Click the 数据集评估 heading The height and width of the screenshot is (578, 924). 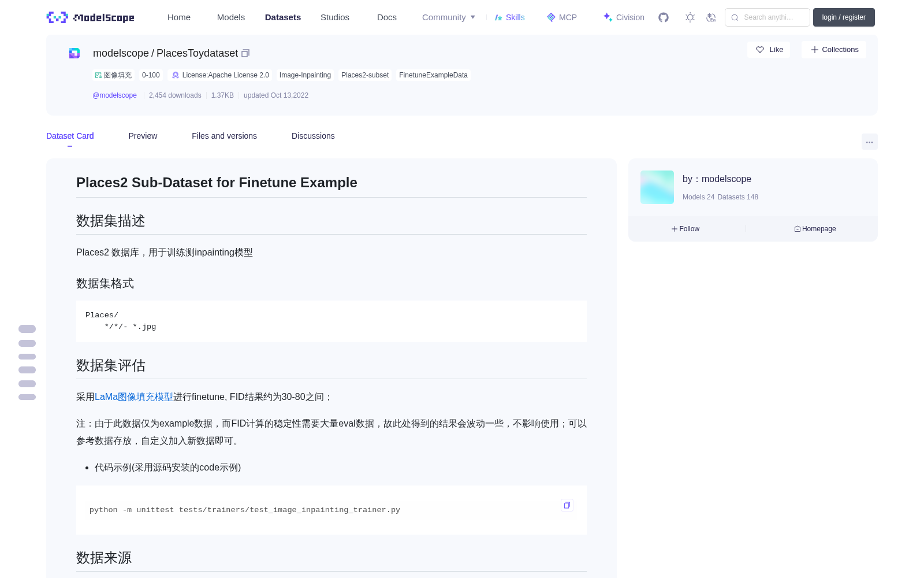111,365
